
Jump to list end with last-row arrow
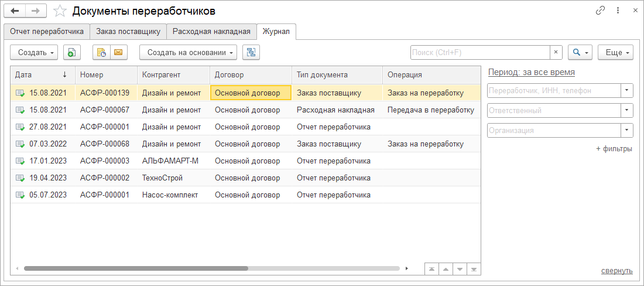pyautogui.click(x=474, y=269)
